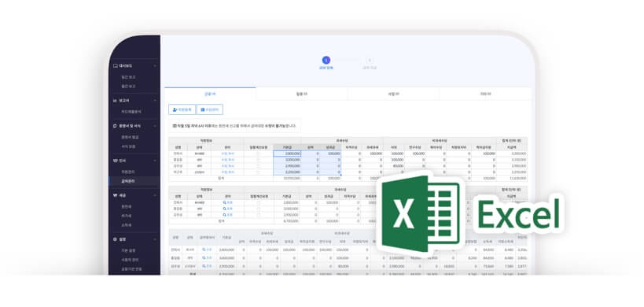Click the 설정 gear icon in sidebar
Screen dimensions: 644x307
tap(116, 239)
